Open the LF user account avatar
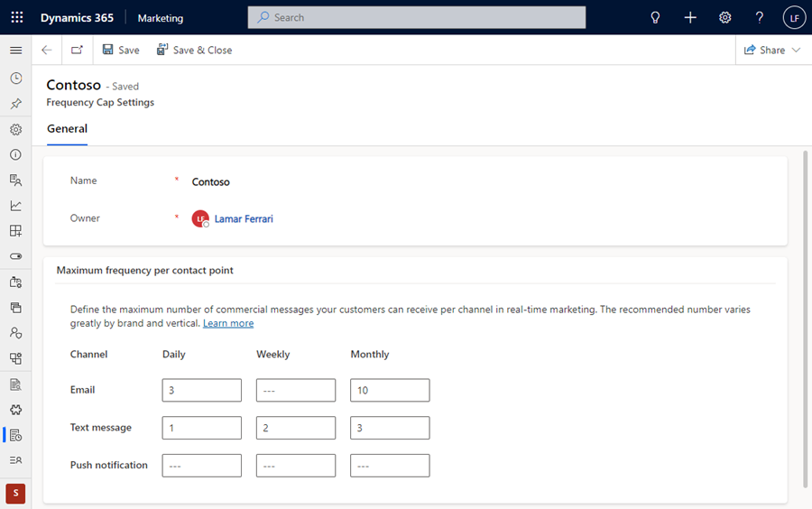This screenshot has width=812, height=509. (x=794, y=18)
